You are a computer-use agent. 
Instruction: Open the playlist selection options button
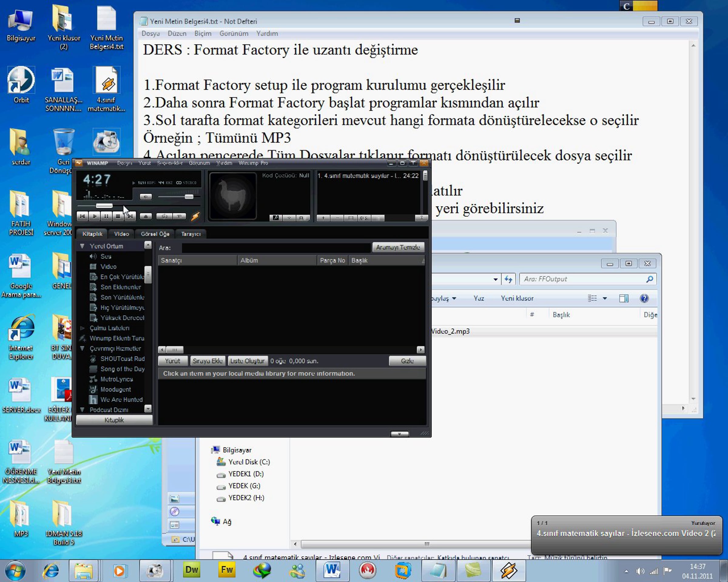(x=351, y=218)
